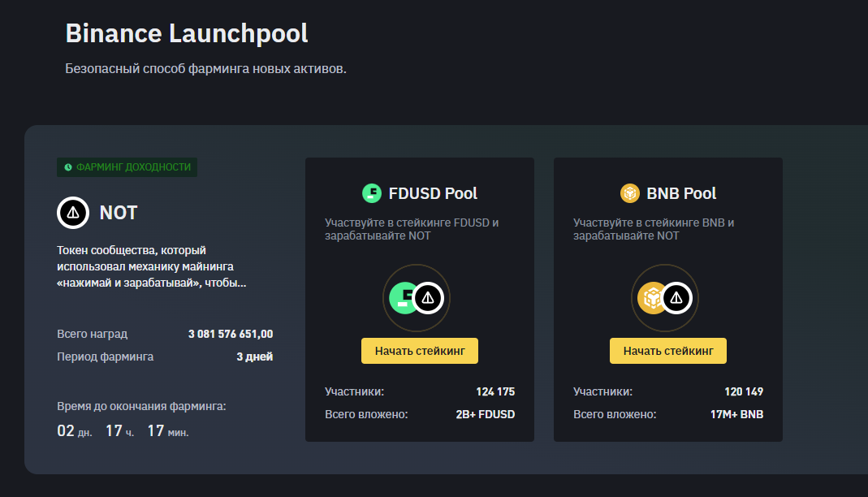The height and width of the screenshot is (497, 868).
Task: Click the Всего вложено label in FDUSD Pool
Action: point(366,414)
